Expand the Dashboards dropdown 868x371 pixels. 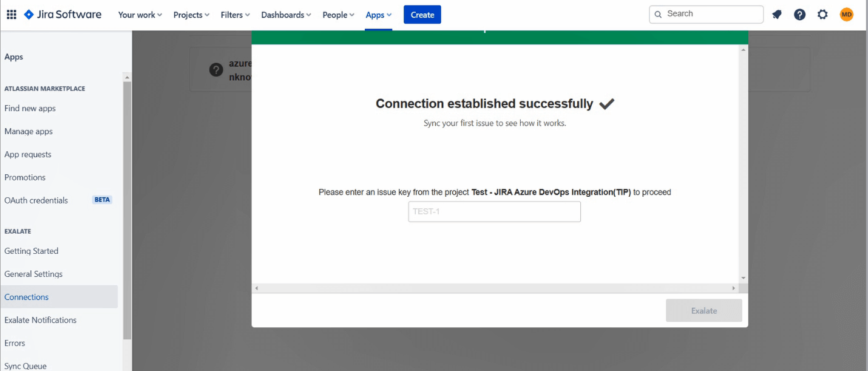point(286,15)
